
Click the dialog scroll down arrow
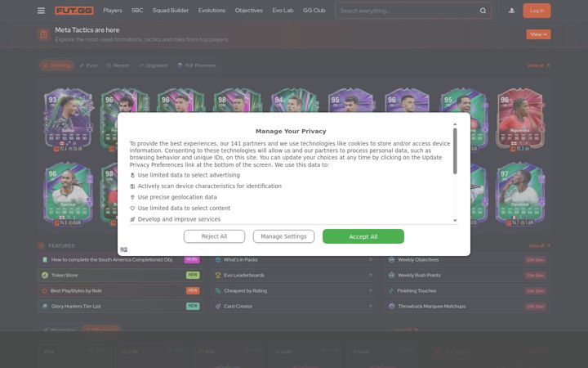[x=455, y=221]
